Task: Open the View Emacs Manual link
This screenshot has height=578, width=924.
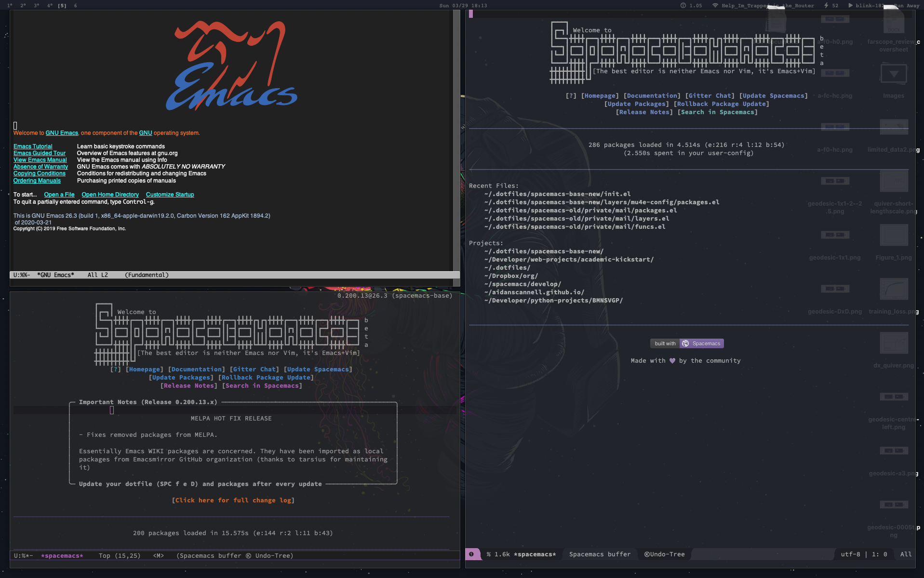Action: [x=40, y=160]
